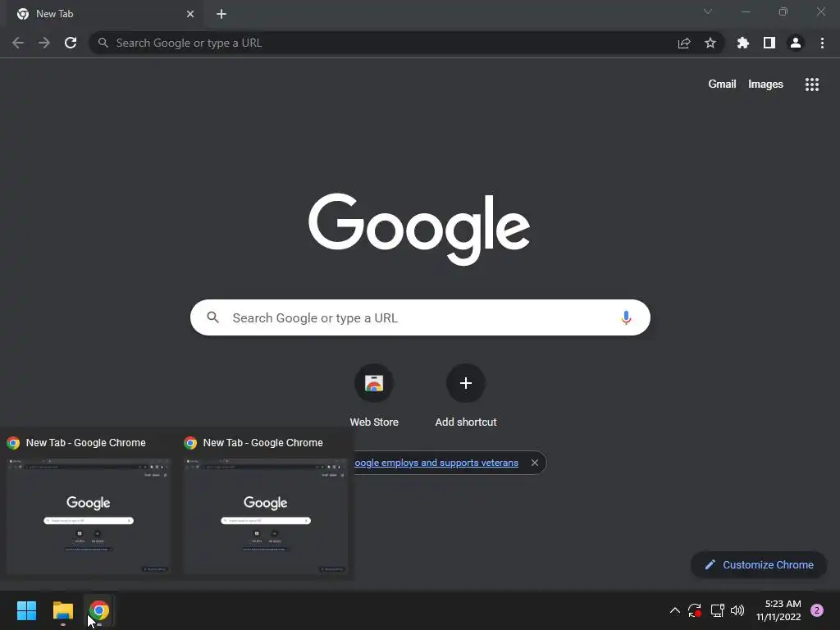Screen dimensions: 840x630
Task: Open the profile avatar menu
Action: coord(796,43)
